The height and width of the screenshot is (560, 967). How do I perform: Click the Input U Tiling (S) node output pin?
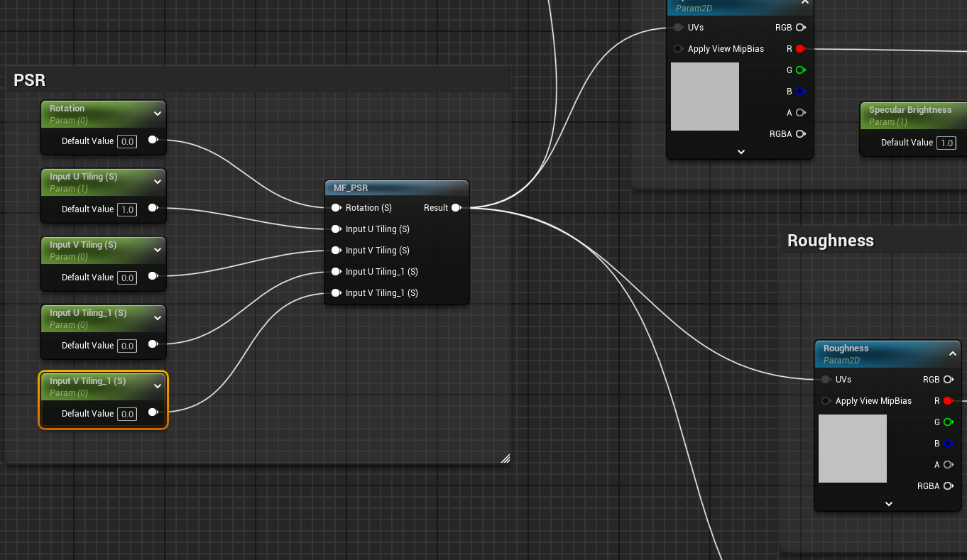pyautogui.click(x=153, y=209)
